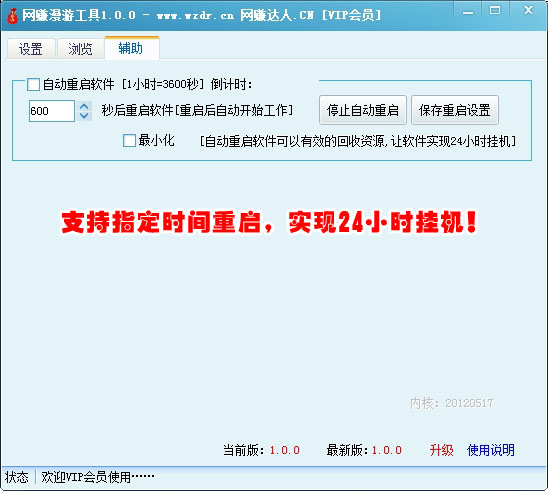This screenshot has height=491, width=548.
Task: Click the 保存重启设置 button
Action: point(455,110)
